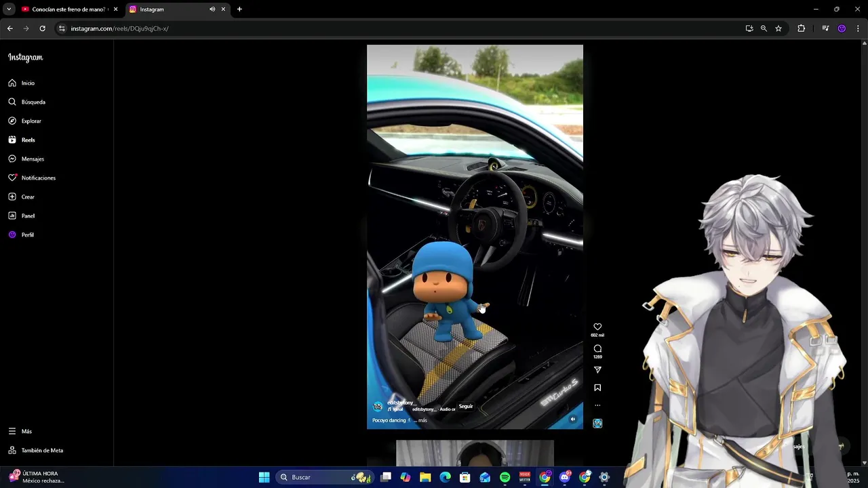Image resolution: width=868 pixels, height=488 pixels.
Task: Open the media controls icon
Action: click(825, 28)
